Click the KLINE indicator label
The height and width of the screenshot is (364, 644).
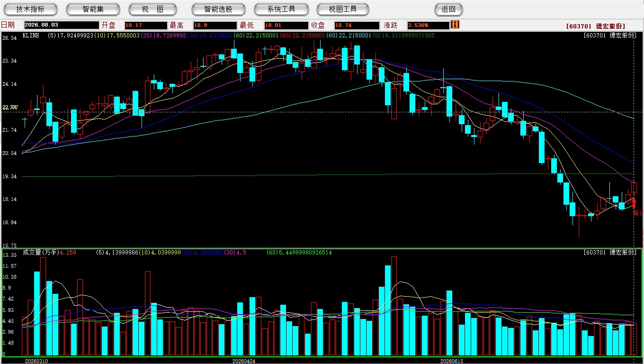point(31,36)
